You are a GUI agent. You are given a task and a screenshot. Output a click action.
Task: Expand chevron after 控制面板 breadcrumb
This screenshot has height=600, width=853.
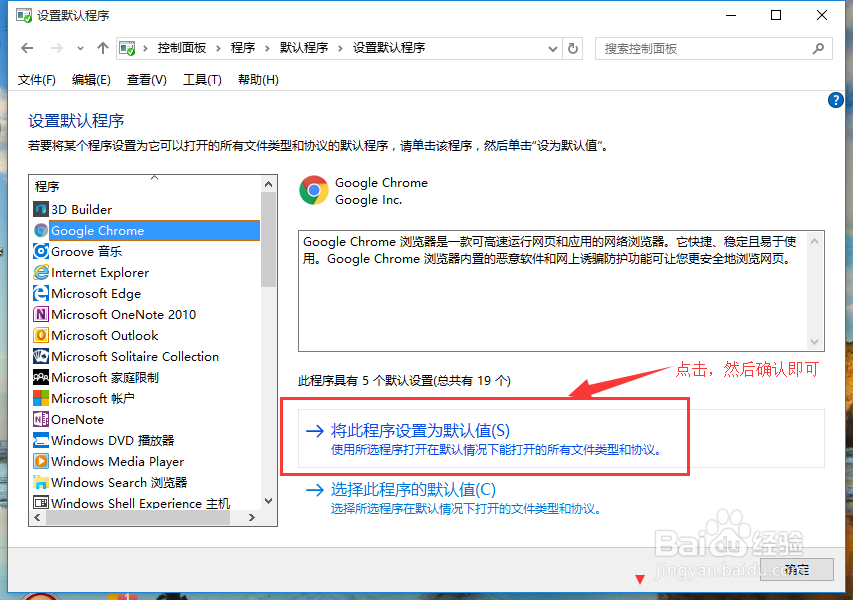[218, 48]
